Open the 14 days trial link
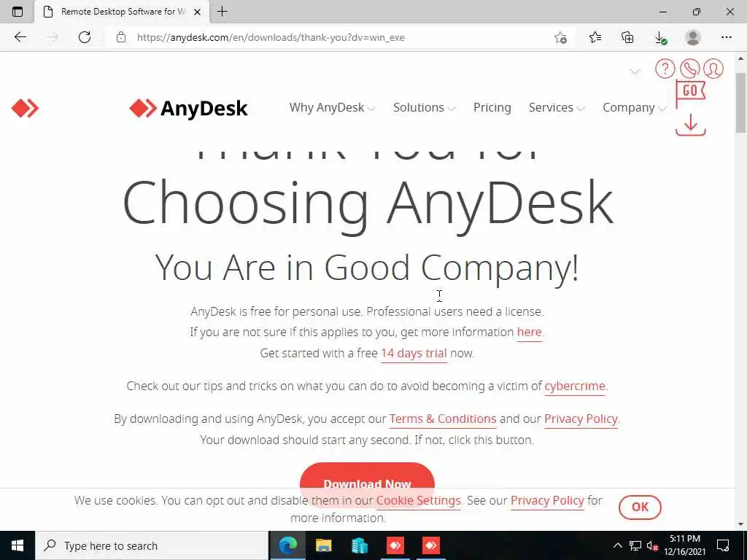 (x=414, y=354)
